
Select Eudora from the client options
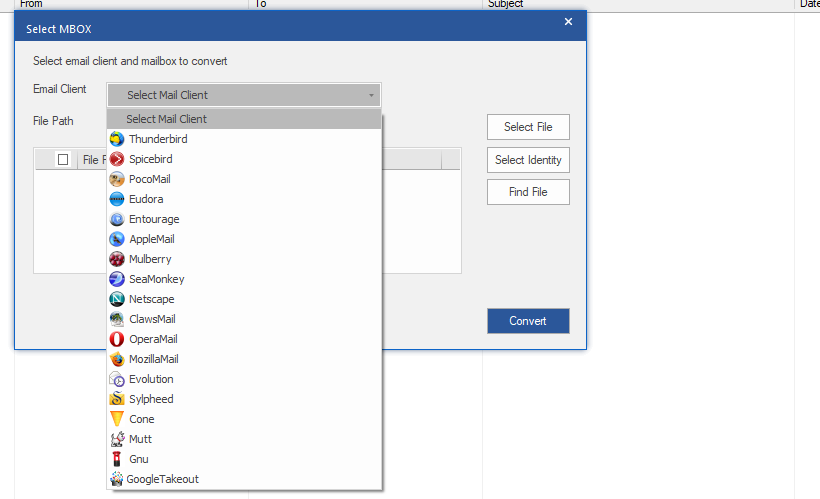pyautogui.click(x=244, y=199)
